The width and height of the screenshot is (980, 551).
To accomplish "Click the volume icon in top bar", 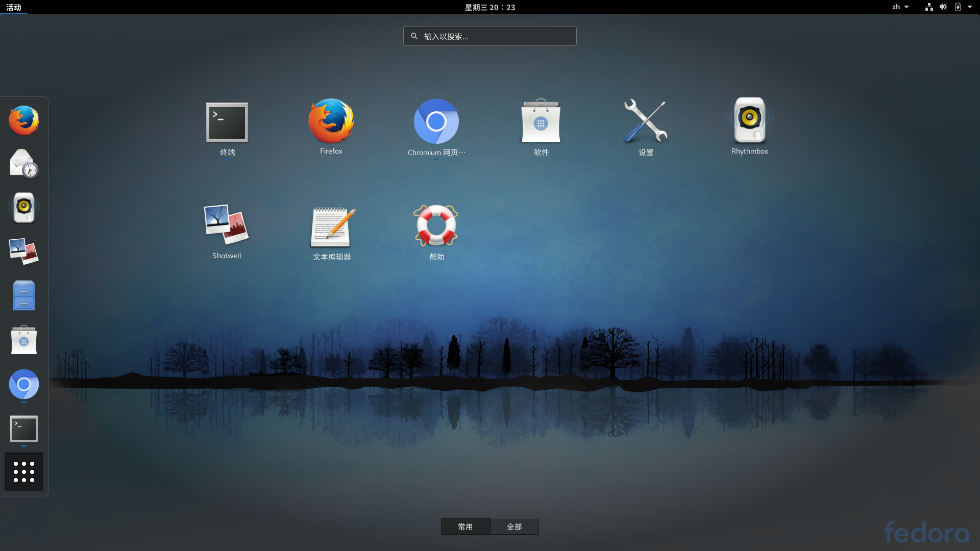I will pos(943,7).
